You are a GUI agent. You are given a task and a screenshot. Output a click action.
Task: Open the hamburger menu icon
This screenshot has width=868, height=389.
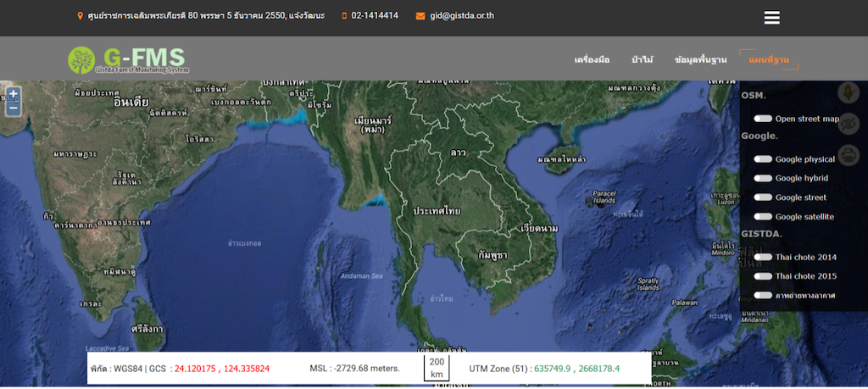point(771,18)
